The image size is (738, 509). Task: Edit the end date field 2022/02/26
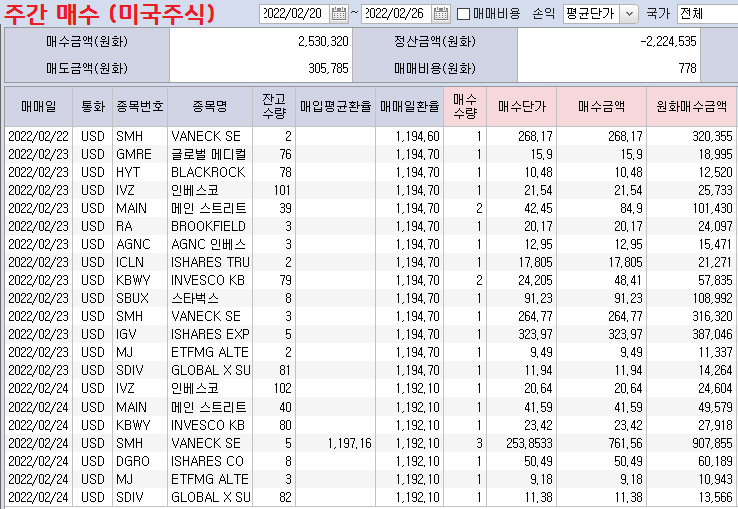(397, 14)
